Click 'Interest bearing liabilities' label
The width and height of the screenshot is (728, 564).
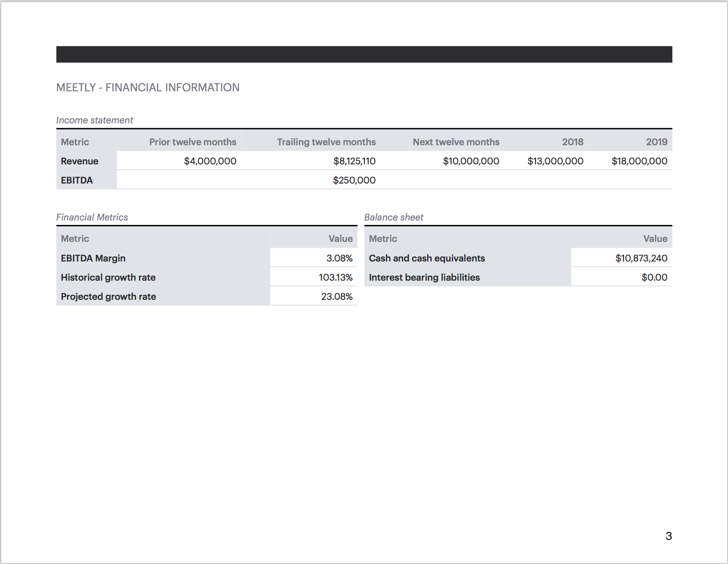[424, 278]
